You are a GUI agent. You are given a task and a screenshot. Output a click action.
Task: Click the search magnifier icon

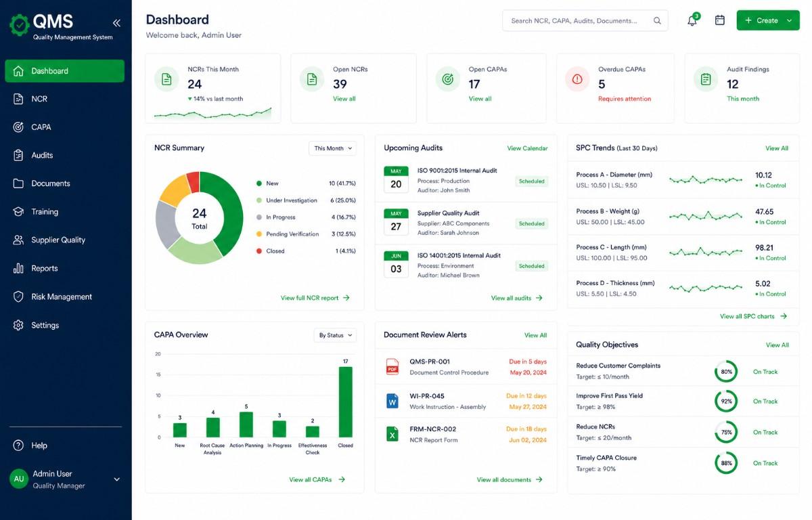click(657, 21)
